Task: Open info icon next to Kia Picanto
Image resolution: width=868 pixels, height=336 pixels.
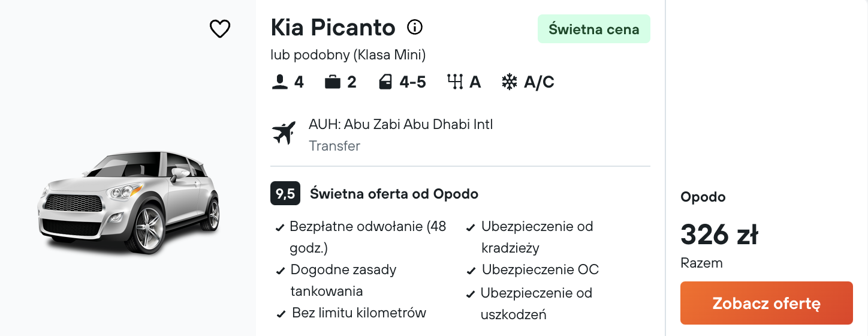Action: click(x=415, y=27)
